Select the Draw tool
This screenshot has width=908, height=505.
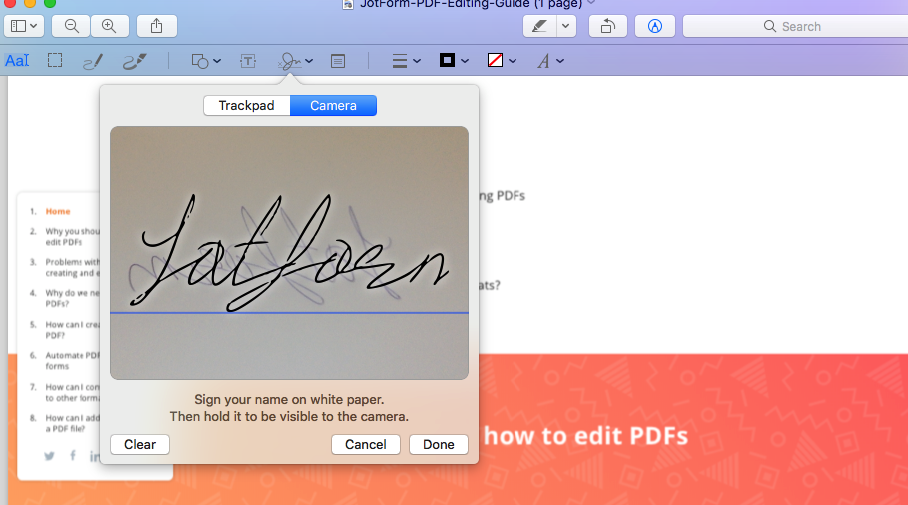point(134,61)
